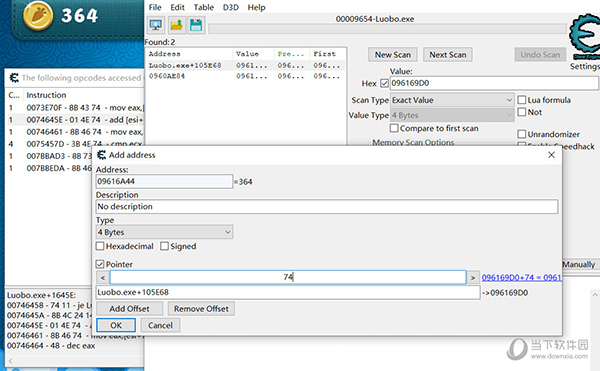Select the 007BBEDA instruction row
Viewport: 600px width, 371px height.
[50, 168]
